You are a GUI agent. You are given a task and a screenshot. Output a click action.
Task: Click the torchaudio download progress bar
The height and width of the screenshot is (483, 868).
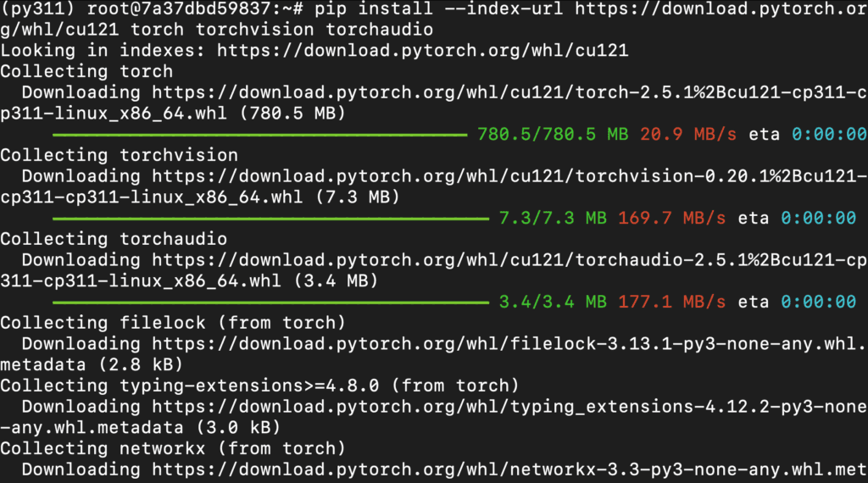click(270, 302)
